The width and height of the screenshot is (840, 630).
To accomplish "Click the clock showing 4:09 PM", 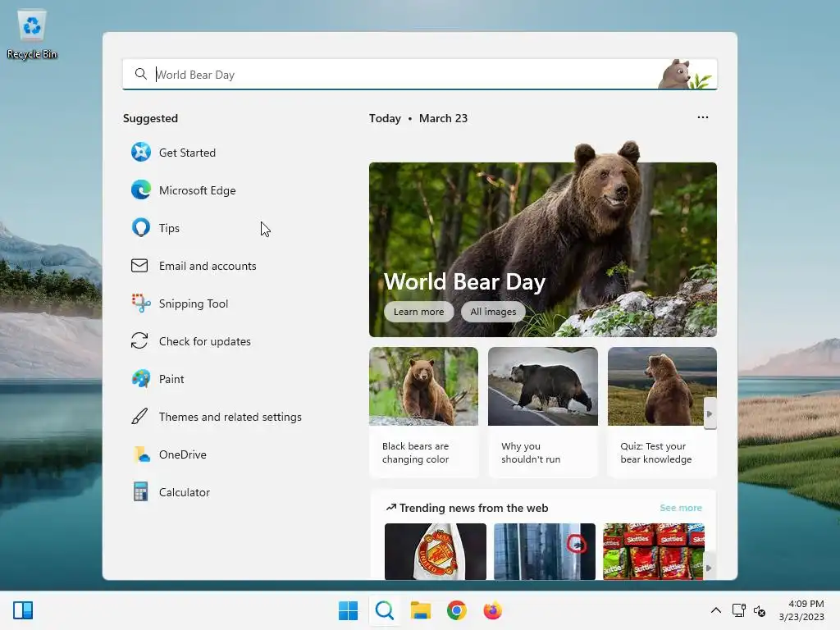I will click(806, 604).
